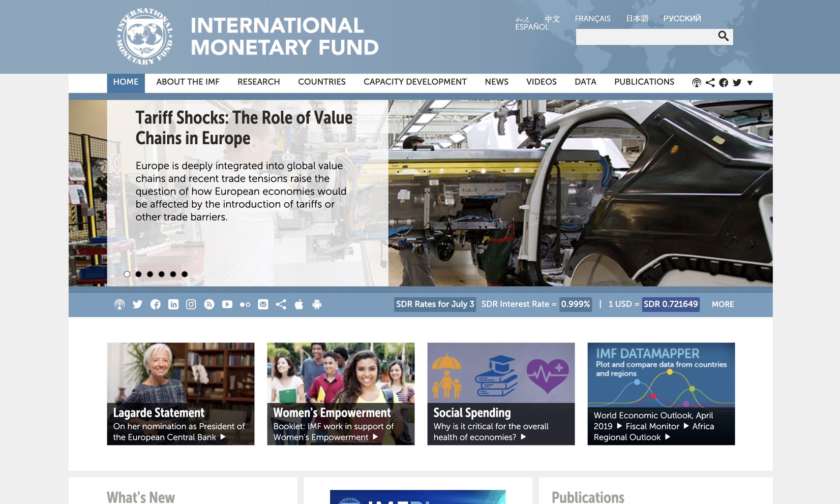Select the sixth carousel slide dot
The image size is (840, 504).
(x=185, y=274)
